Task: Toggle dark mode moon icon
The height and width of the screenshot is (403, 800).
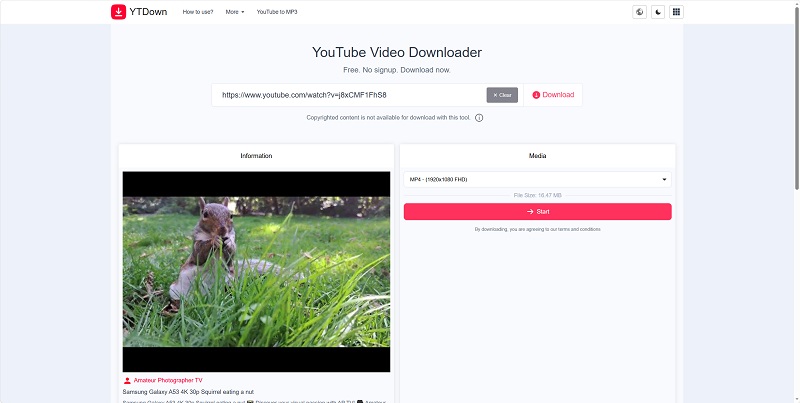Action: (x=658, y=12)
